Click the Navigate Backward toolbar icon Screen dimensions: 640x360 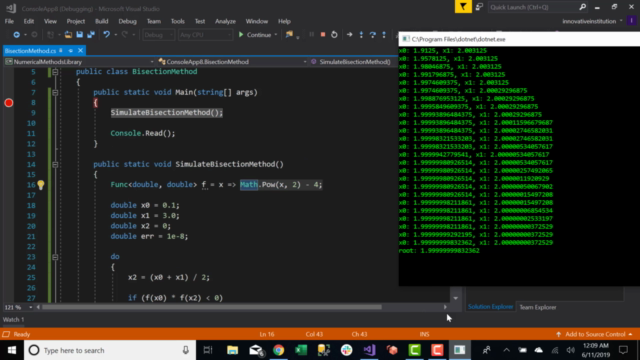(16, 35)
